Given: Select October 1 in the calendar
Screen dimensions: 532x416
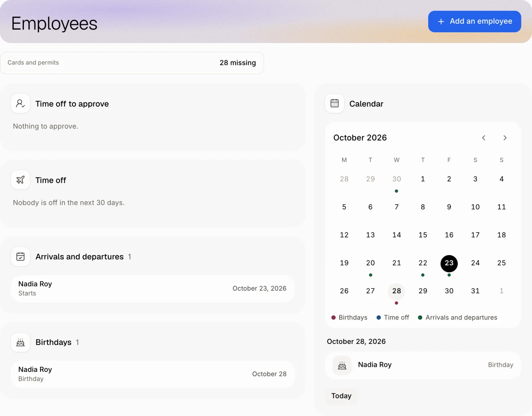Looking at the screenshot, I should 423,179.
